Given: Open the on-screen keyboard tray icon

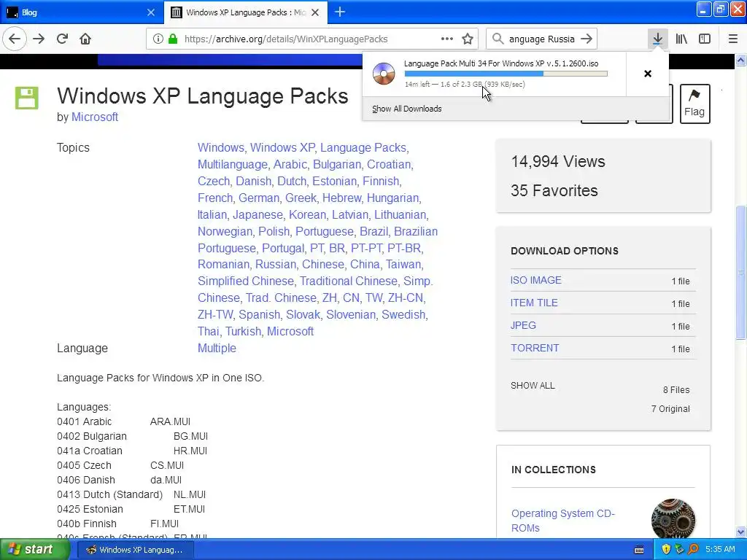Looking at the screenshot, I should 639,550.
